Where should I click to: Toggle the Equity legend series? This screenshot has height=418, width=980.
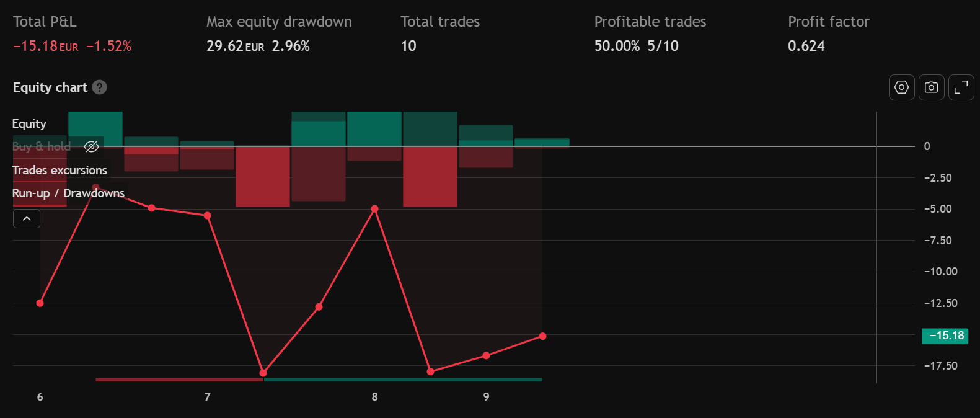click(x=29, y=123)
